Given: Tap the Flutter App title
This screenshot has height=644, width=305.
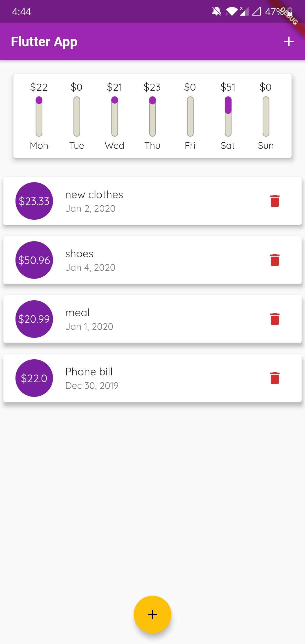Looking at the screenshot, I should pyautogui.click(x=44, y=42).
